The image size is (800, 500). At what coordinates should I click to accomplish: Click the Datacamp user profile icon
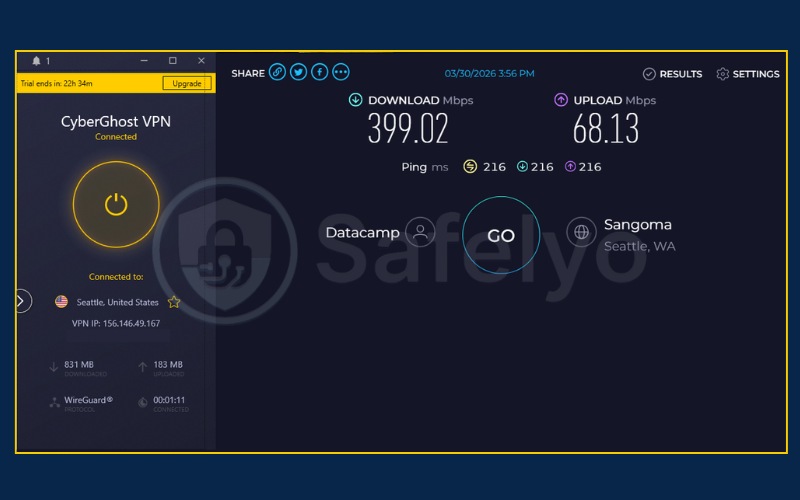[x=420, y=232]
